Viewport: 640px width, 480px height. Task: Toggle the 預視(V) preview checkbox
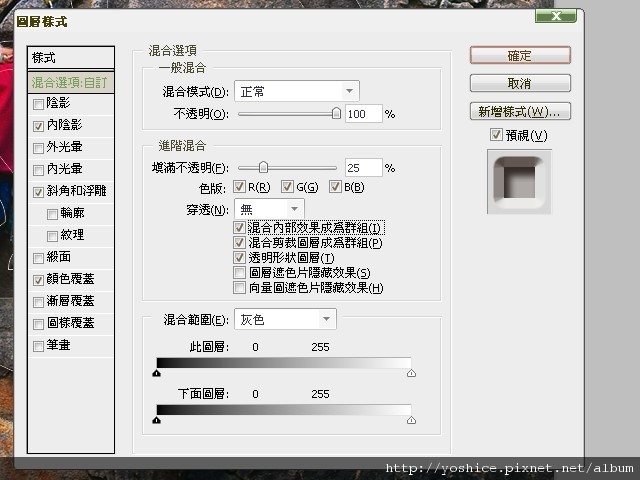coord(496,135)
